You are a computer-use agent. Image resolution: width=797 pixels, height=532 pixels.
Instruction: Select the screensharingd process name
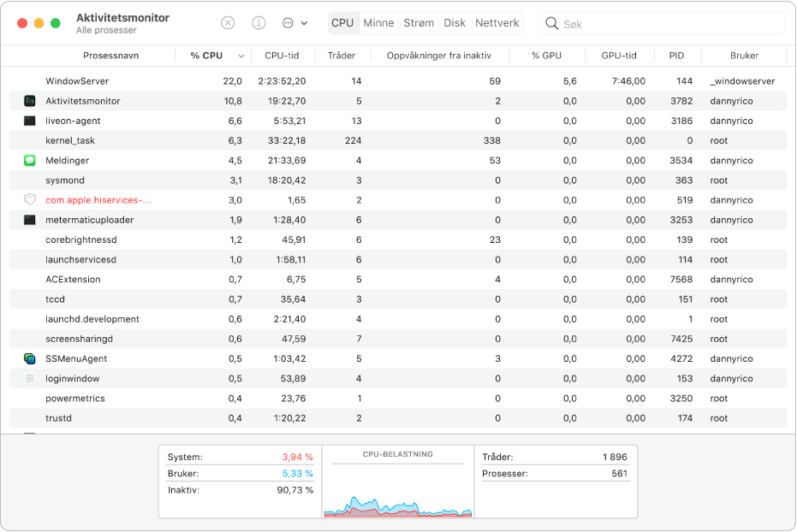[80, 339]
